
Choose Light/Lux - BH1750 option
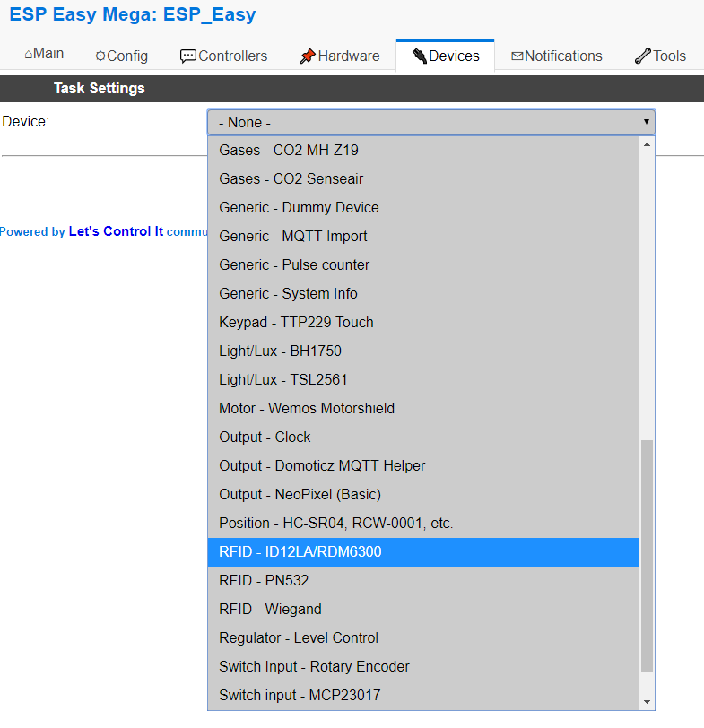280,351
